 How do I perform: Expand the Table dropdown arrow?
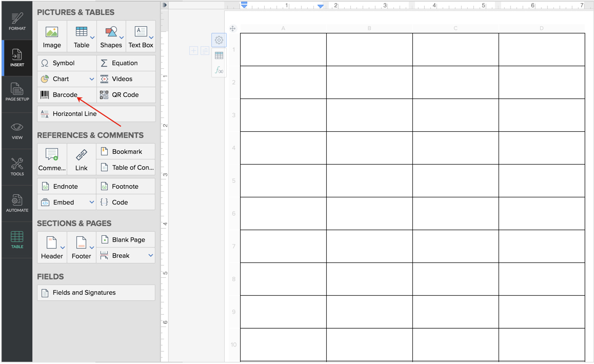coord(92,37)
